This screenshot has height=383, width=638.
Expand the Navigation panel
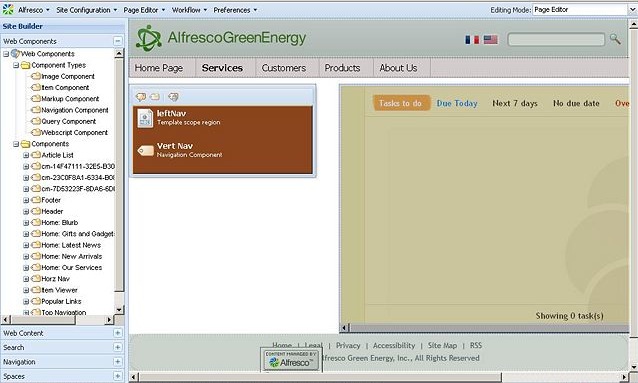pyautogui.click(x=118, y=362)
